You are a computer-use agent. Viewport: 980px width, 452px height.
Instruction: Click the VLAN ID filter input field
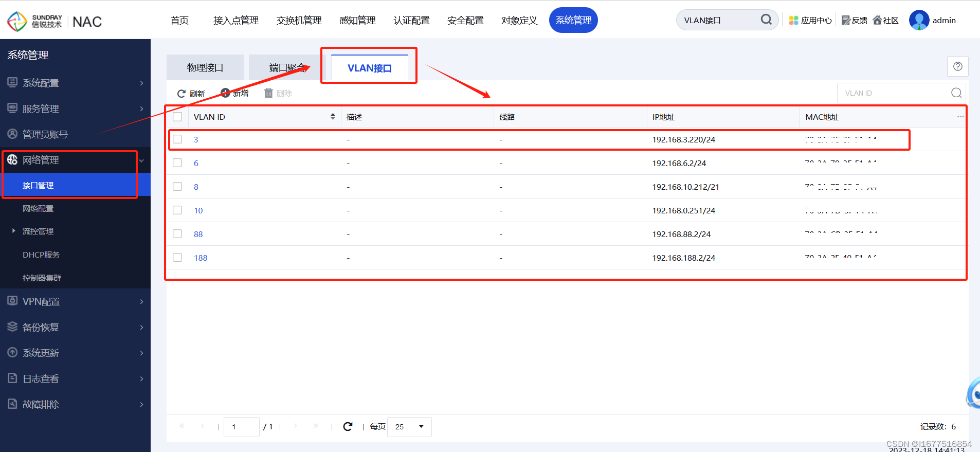[901, 93]
